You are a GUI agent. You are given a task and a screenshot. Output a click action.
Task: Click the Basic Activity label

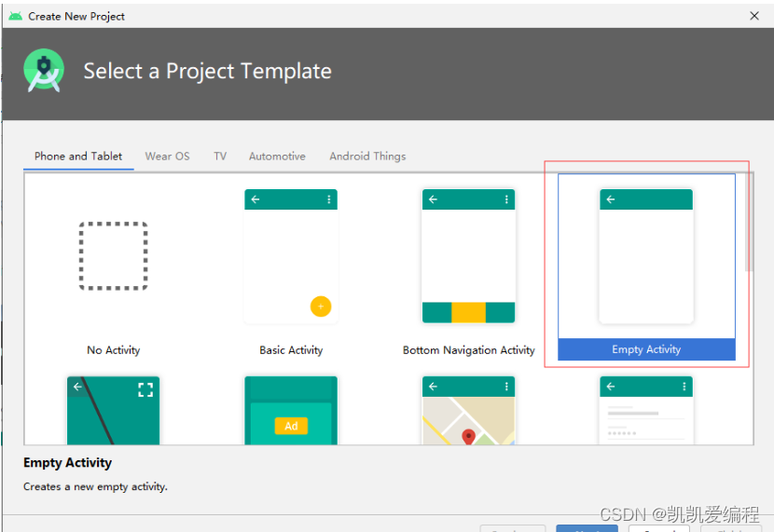click(291, 350)
